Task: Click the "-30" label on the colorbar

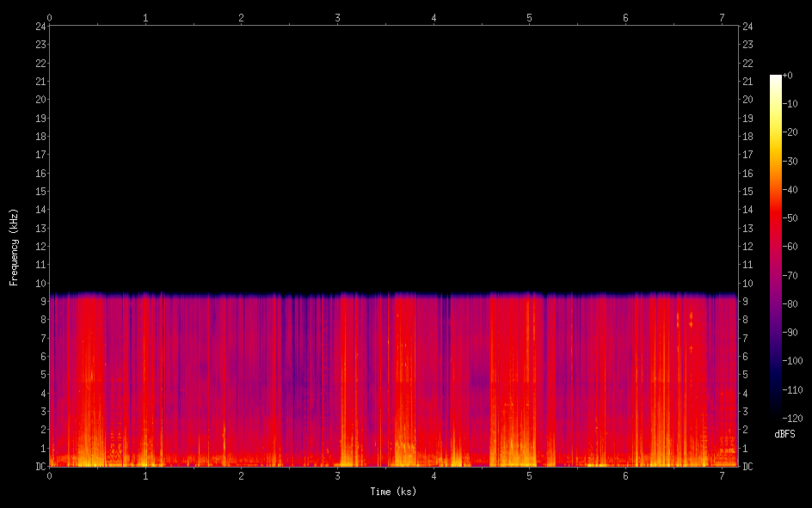Action: coord(790,162)
